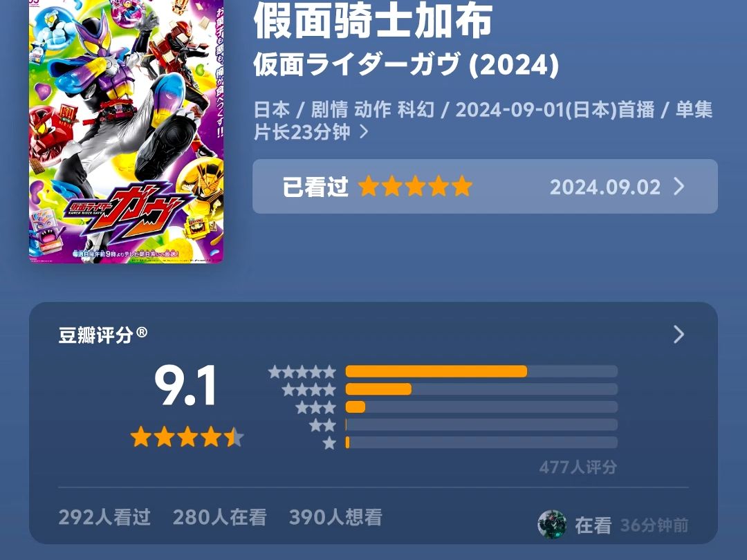Click the watched date 2024.09.02
The height and width of the screenshot is (560, 747).
point(605,187)
